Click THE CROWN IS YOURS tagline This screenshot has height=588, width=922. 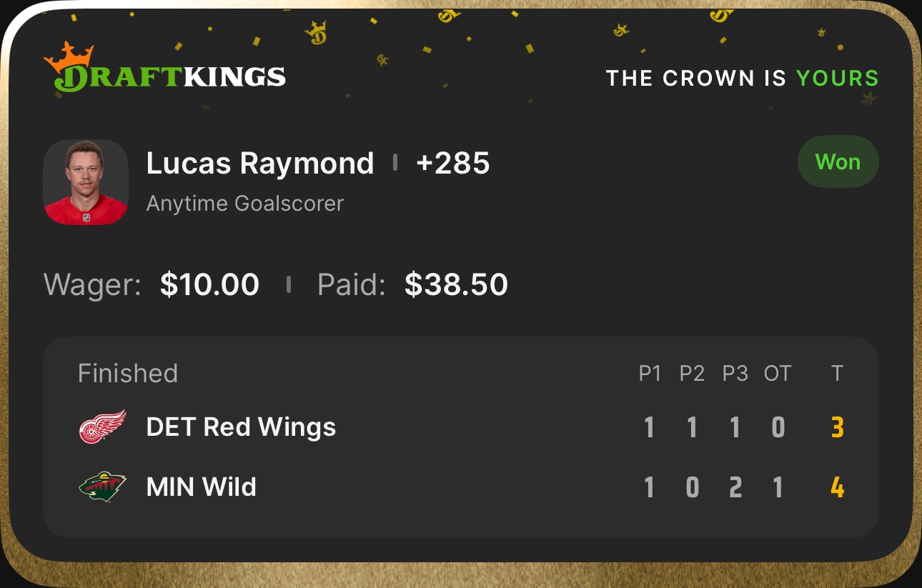click(742, 78)
